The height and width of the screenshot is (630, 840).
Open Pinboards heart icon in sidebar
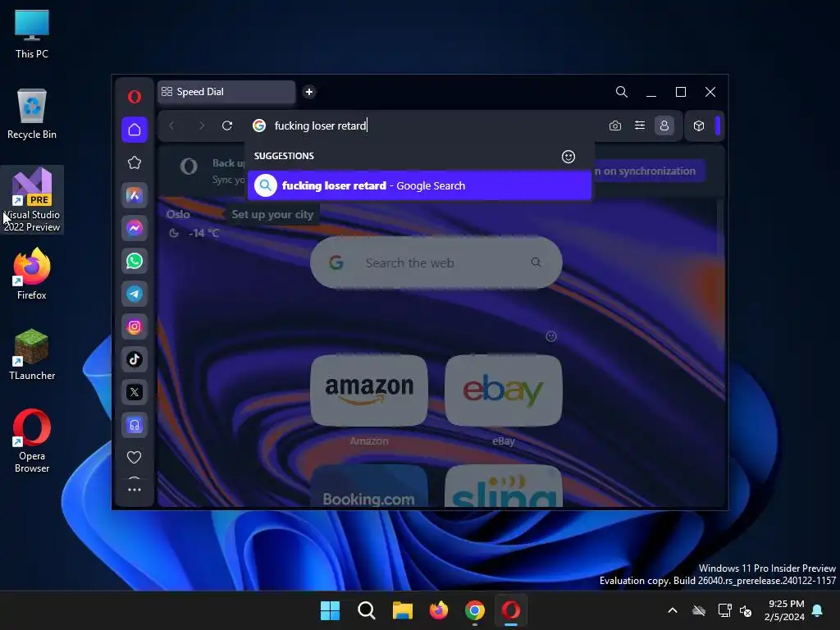tap(134, 458)
